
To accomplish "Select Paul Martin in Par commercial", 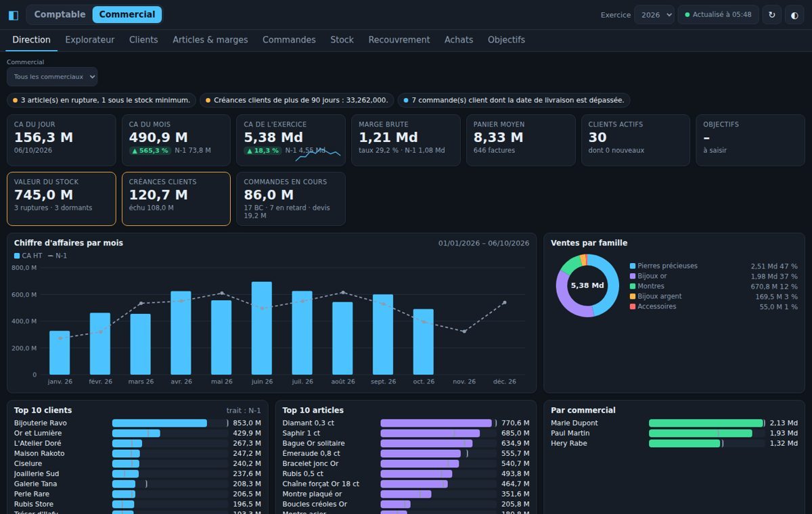I will 674,434.
